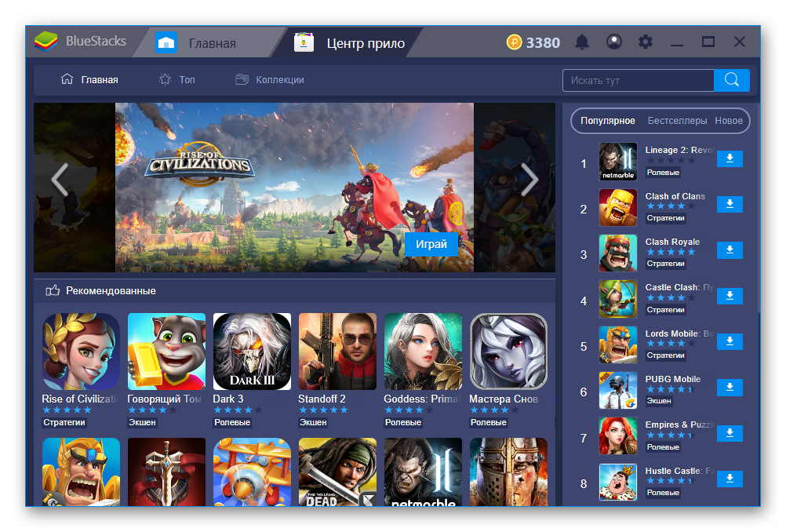
Task: Click the Стратегии tag under Rise of Civilizations
Action: [64, 422]
